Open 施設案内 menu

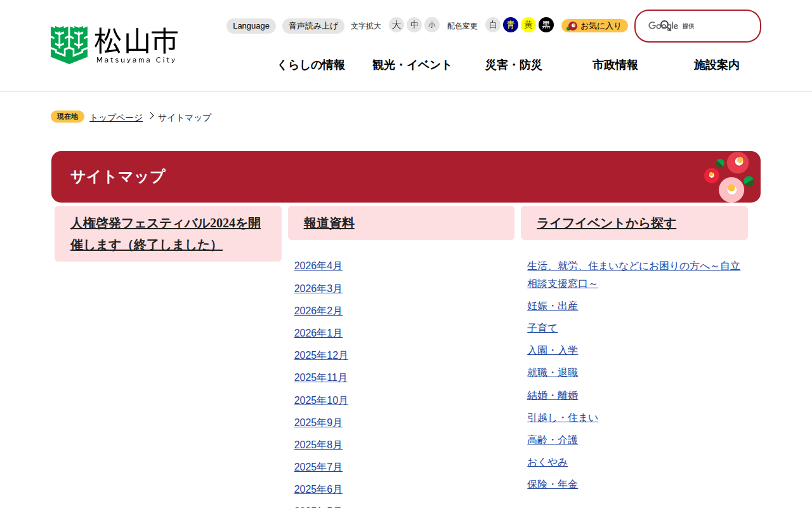point(717,65)
